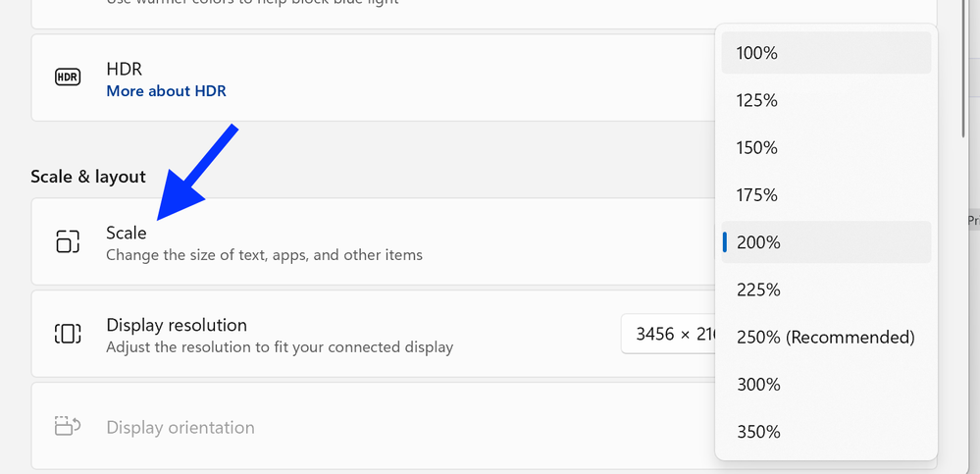Open the Display resolution dropdown showing 3456
Image resolution: width=980 pixels, height=474 pixels.
click(x=669, y=334)
